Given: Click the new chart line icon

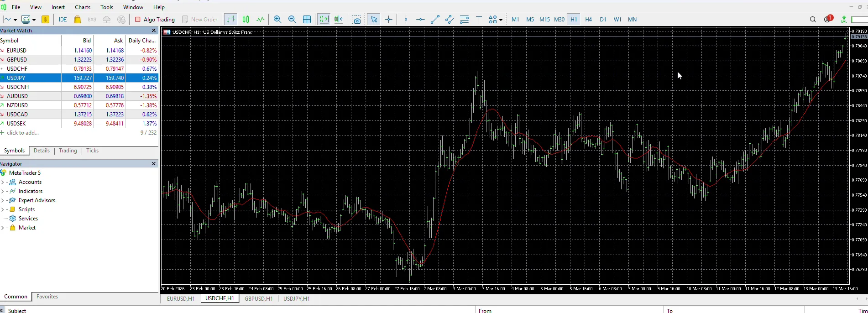Looking at the screenshot, I should [x=7, y=20].
